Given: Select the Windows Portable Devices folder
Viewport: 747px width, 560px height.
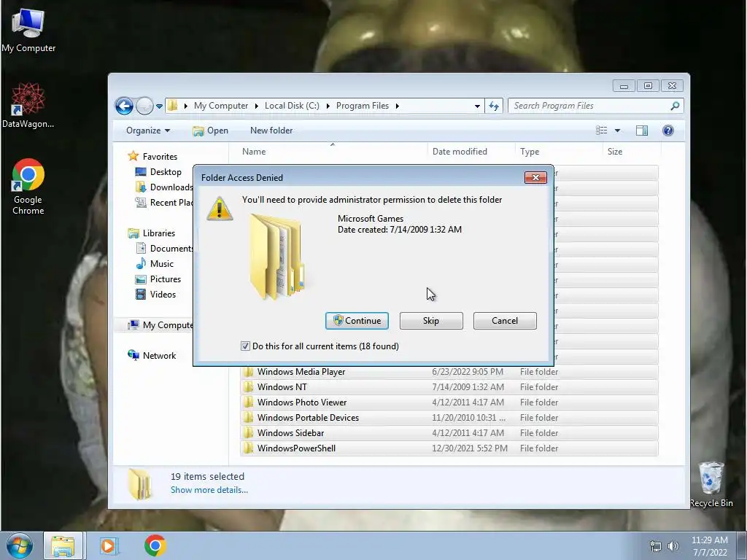Looking at the screenshot, I should [x=449, y=418].
